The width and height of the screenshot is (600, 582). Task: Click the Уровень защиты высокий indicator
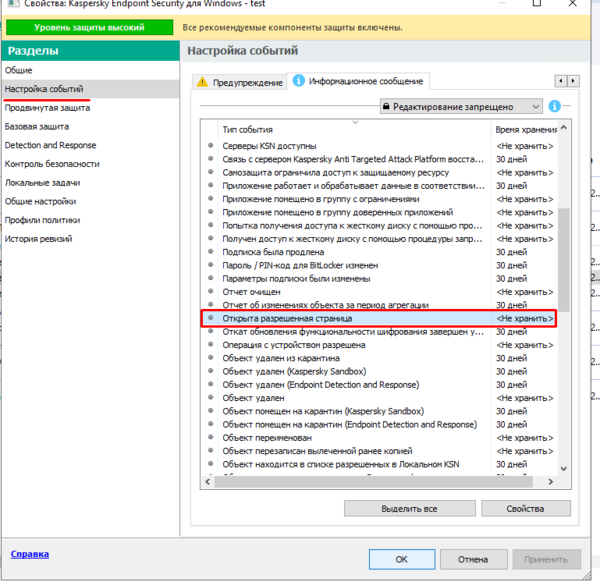[x=90, y=28]
